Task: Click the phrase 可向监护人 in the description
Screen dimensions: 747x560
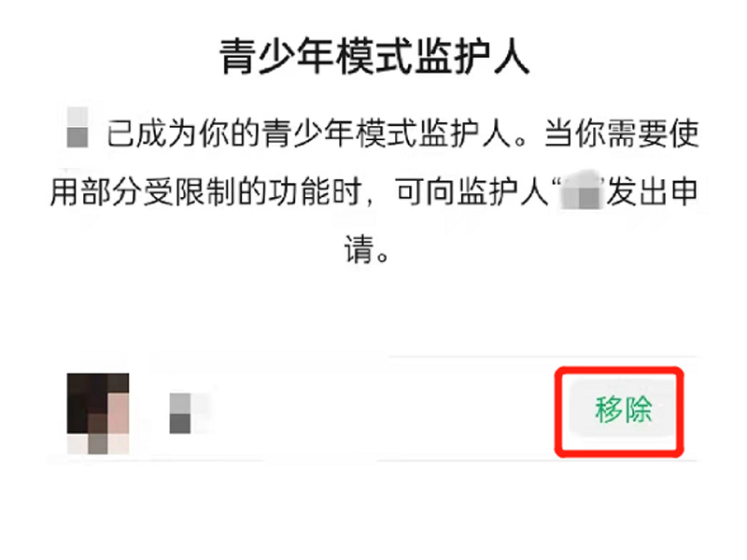Action: 472,192
